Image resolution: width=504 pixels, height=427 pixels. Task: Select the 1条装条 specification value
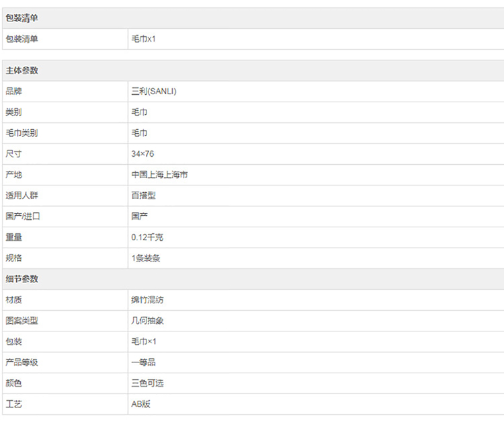tap(146, 258)
